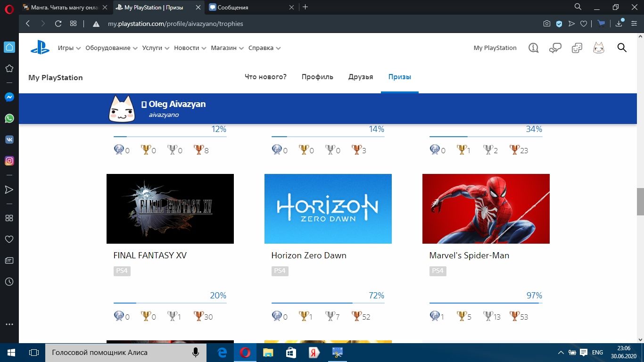Open Messenger in Opera sidebar
The height and width of the screenshot is (362, 644).
coord(9,97)
